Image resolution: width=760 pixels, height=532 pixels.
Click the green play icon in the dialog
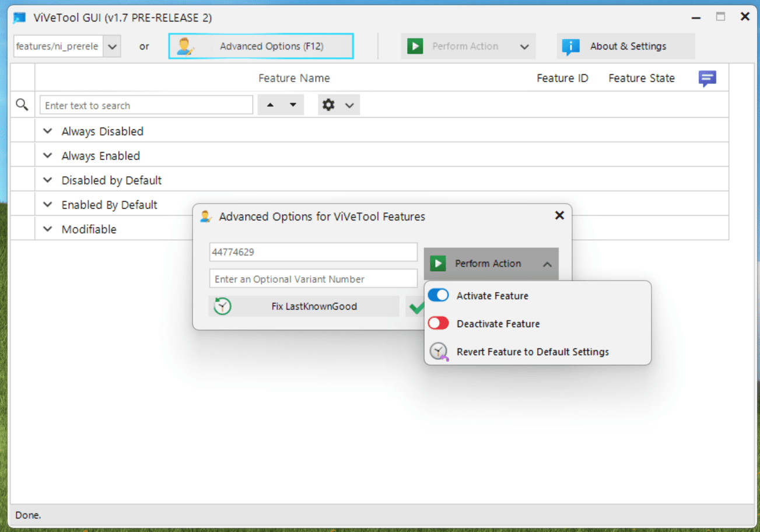point(438,264)
